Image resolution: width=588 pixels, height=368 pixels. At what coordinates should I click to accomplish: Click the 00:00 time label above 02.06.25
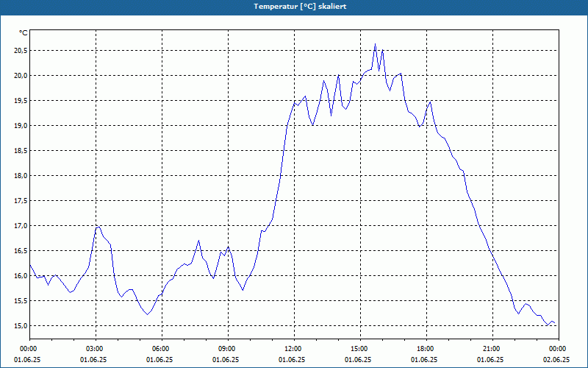click(x=559, y=349)
